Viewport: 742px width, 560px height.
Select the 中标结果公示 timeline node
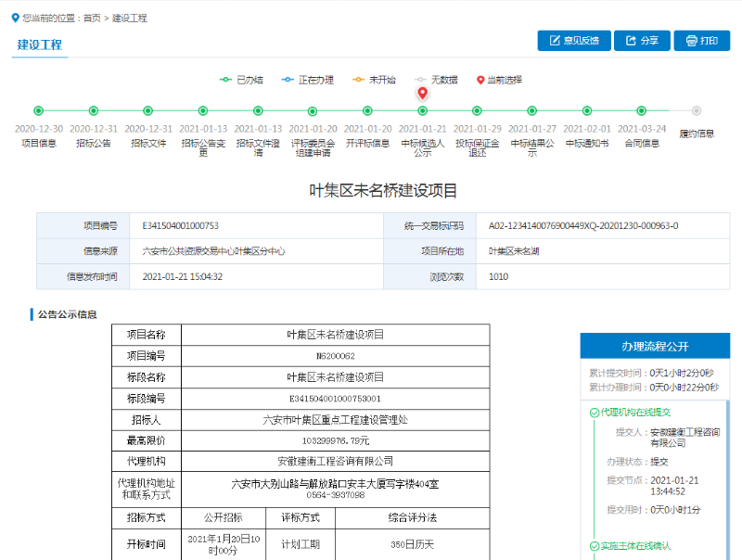(531, 110)
